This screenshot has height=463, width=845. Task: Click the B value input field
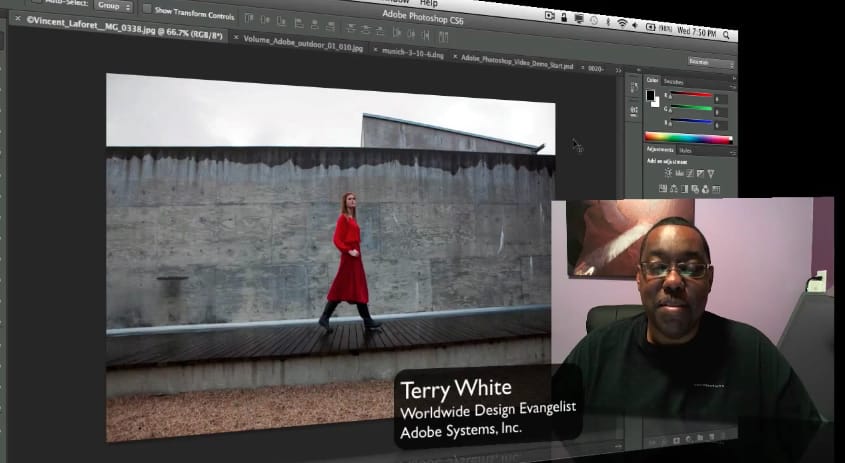coord(721,125)
